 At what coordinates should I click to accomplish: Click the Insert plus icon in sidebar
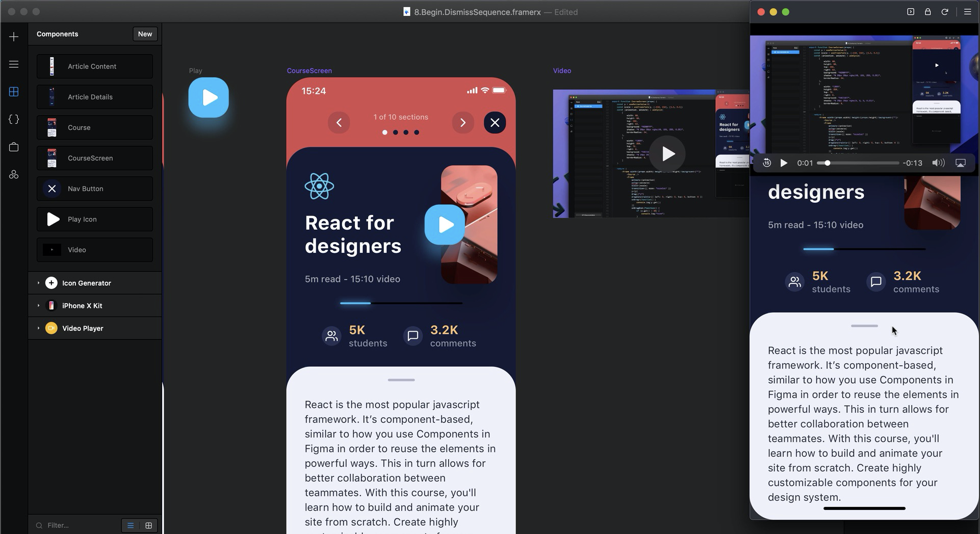[14, 37]
